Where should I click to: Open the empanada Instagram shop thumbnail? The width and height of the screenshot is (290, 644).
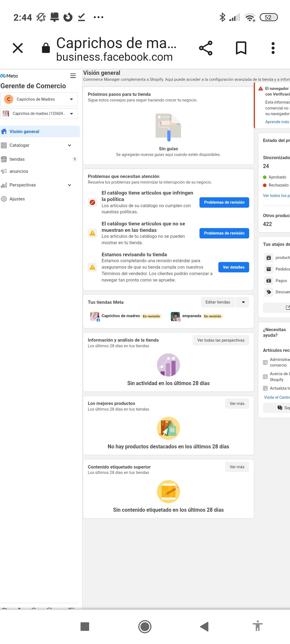pyautogui.click(x=175, y=316)
